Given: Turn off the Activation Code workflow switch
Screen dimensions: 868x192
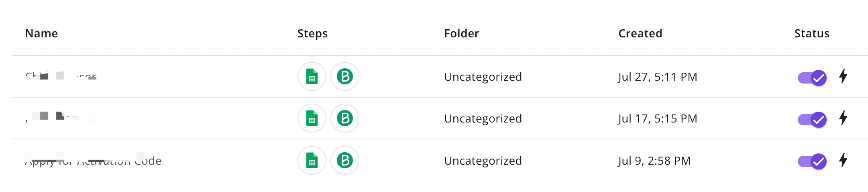Looking at the screenshot, I should point(812,161).
